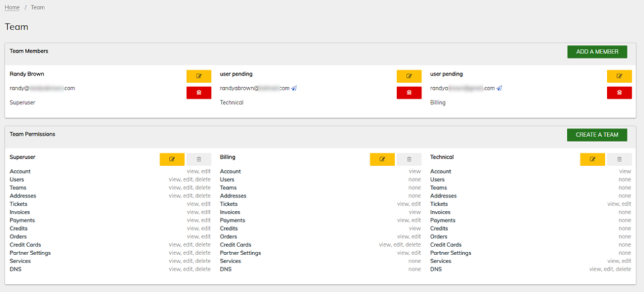Resend invite to pending Billing user
644x292 pixels.
pos(499,88)
